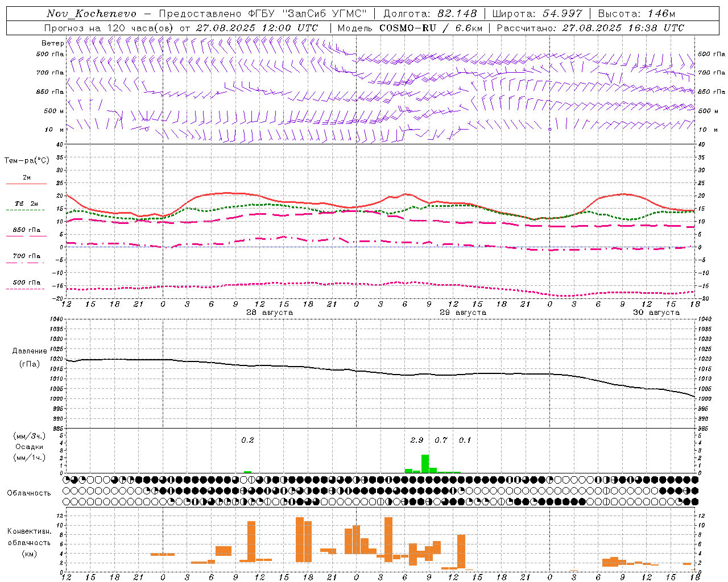Click the tallest green precipitation bar

pyautogui.click(x=425, y=464)
